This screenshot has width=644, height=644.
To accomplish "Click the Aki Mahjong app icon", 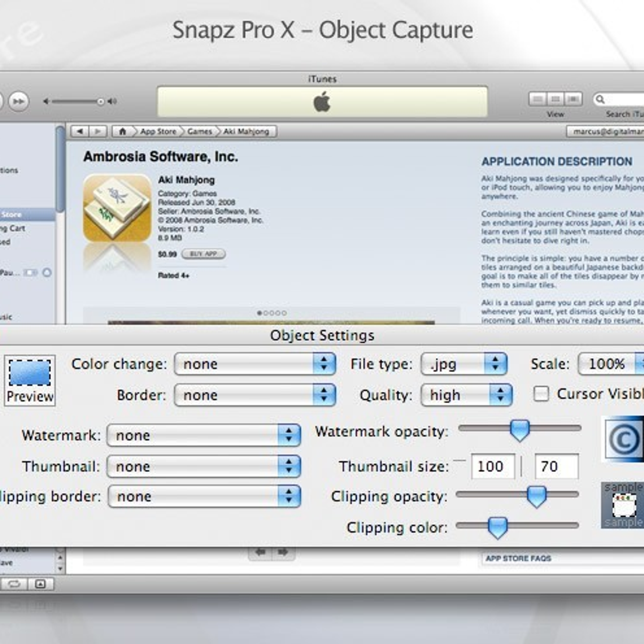I will 117,208.
